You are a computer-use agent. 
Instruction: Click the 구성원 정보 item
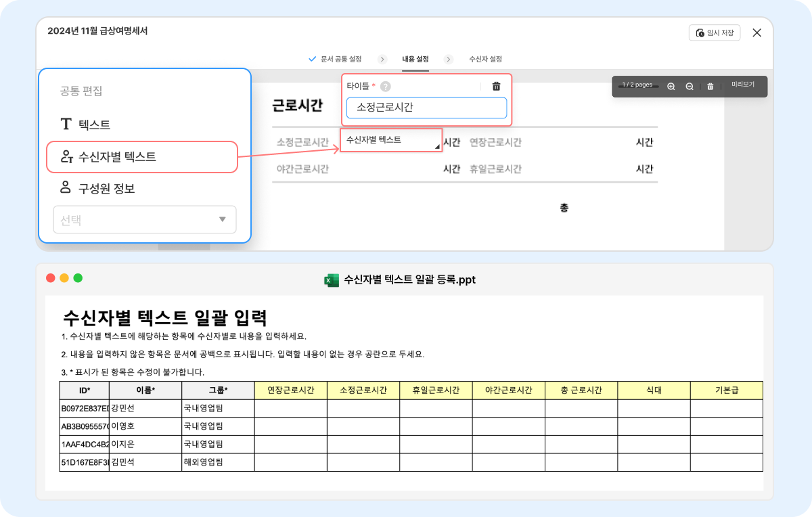[106, 188]
